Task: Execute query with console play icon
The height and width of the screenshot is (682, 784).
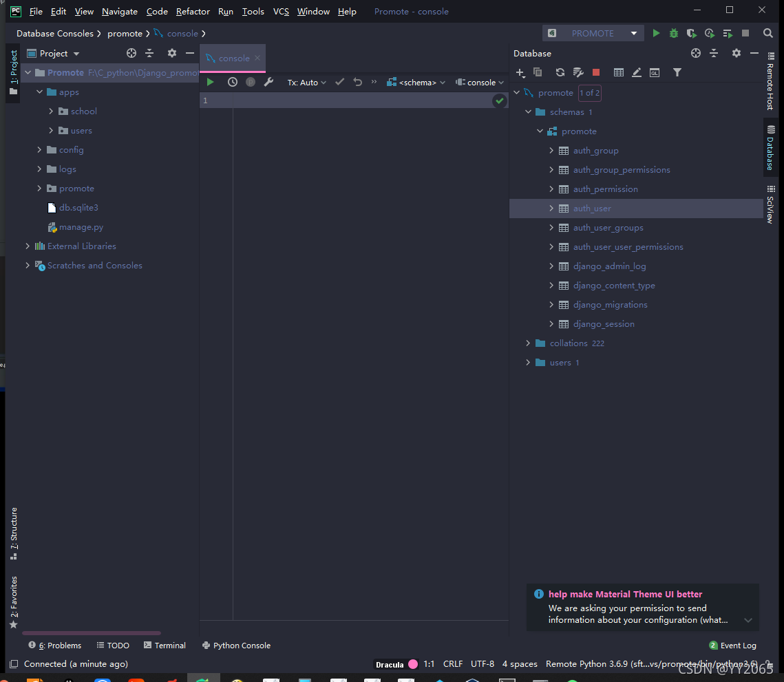Action: 210,82
